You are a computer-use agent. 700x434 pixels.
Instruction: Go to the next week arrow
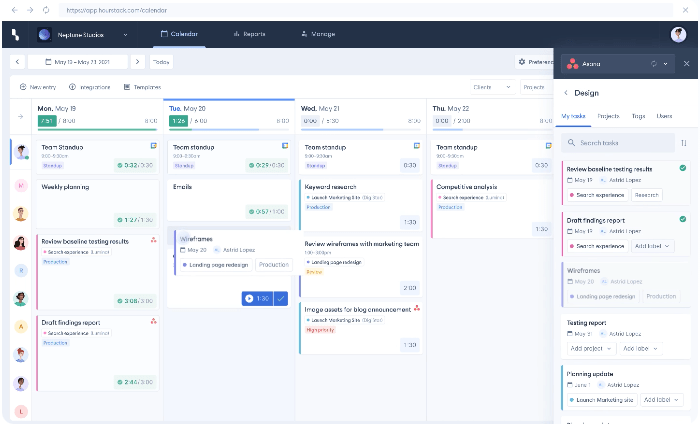click(138, 62)
